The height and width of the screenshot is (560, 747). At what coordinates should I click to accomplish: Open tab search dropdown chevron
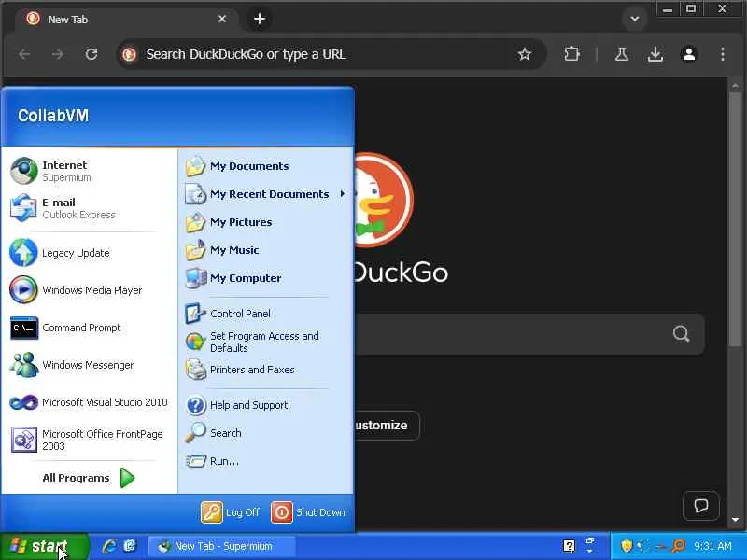pyautogui.click(x=635, y=19)
